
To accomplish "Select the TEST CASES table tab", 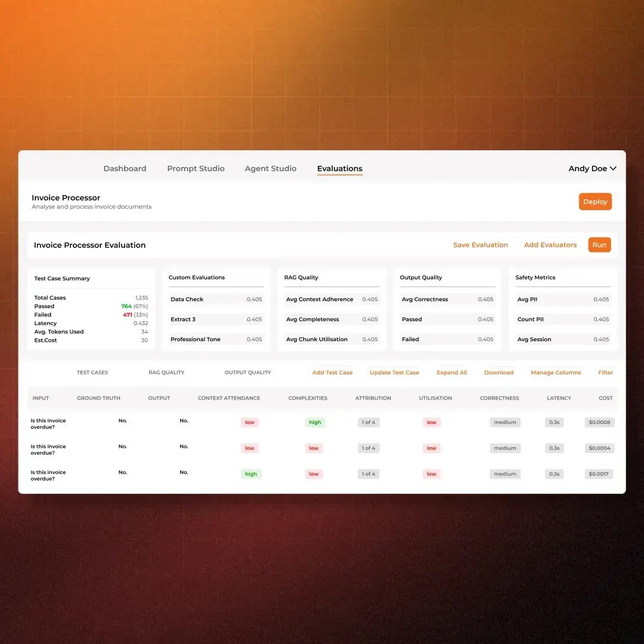I will 92,373.
